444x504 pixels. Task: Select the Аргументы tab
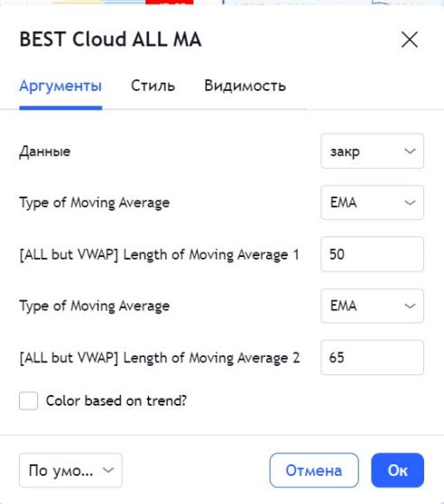60,86
